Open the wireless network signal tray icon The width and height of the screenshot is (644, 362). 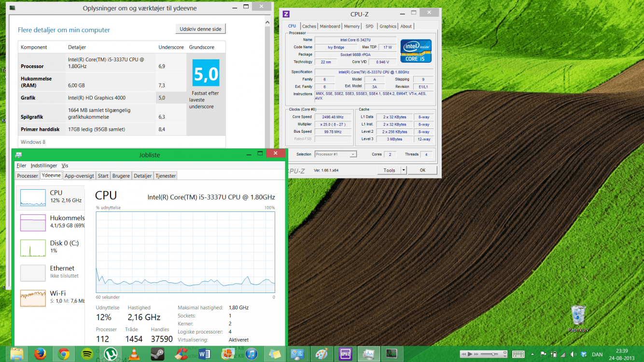tap(563, 354)
